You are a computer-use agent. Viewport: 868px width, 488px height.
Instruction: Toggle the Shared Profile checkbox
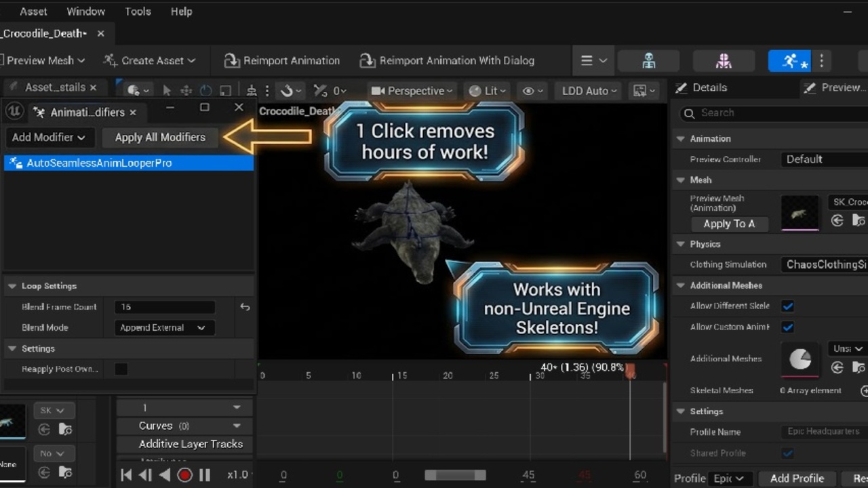(x=787, y=453)
